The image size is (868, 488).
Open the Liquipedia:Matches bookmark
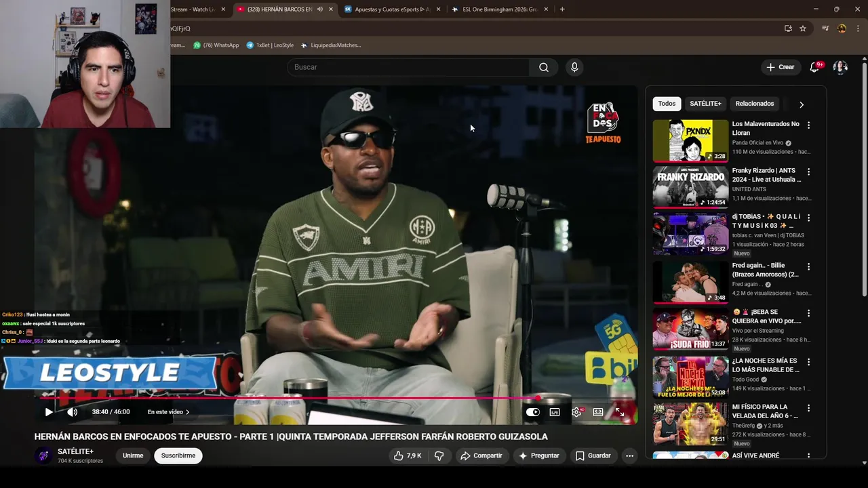[x=330, y=45]
